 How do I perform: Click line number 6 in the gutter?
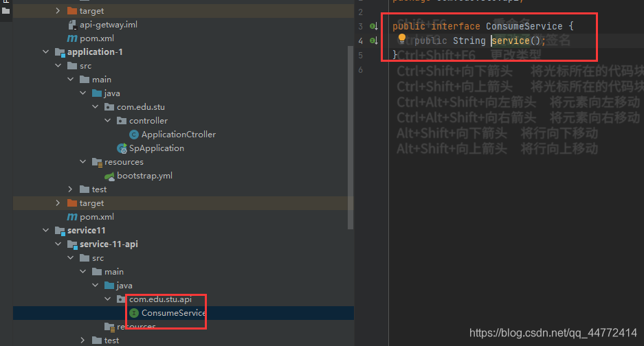tap(360, 70)
